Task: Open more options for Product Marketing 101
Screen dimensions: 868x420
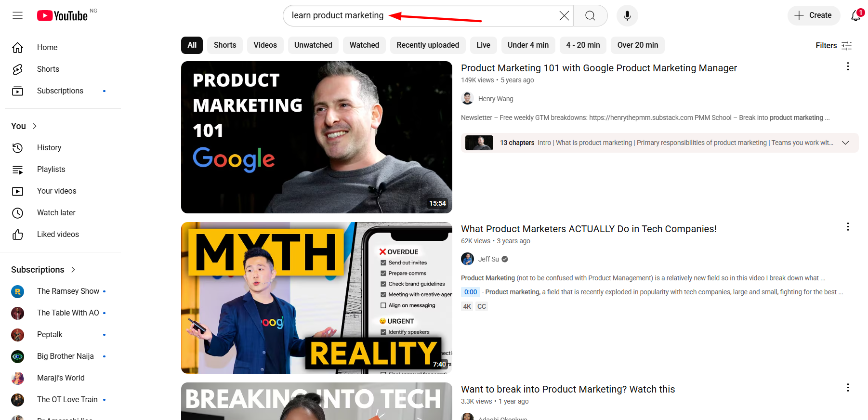Action: click(x=848, y=66)
